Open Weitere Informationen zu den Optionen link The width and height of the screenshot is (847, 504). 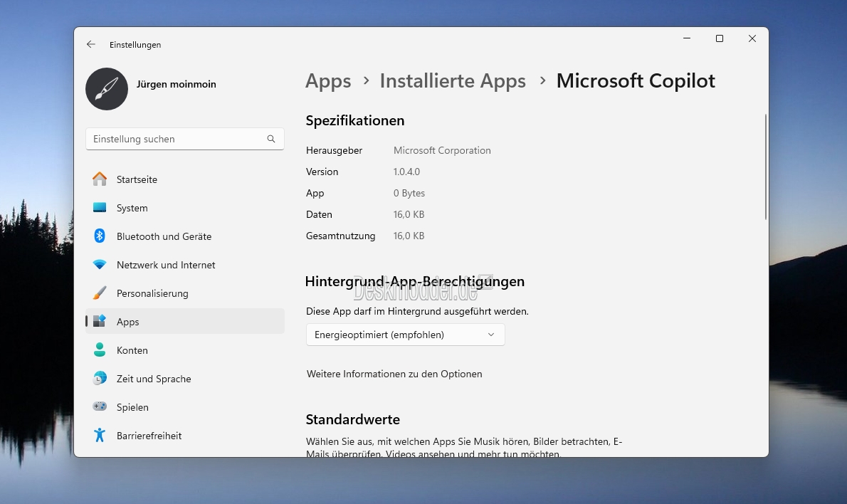coord(394,374)
